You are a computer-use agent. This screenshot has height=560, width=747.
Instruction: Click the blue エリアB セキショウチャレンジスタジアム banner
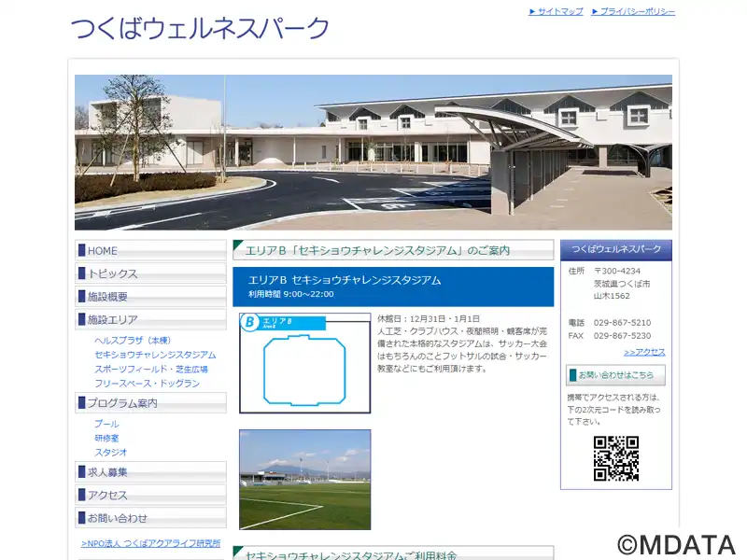pyautogui.click(x=393, y=287)
